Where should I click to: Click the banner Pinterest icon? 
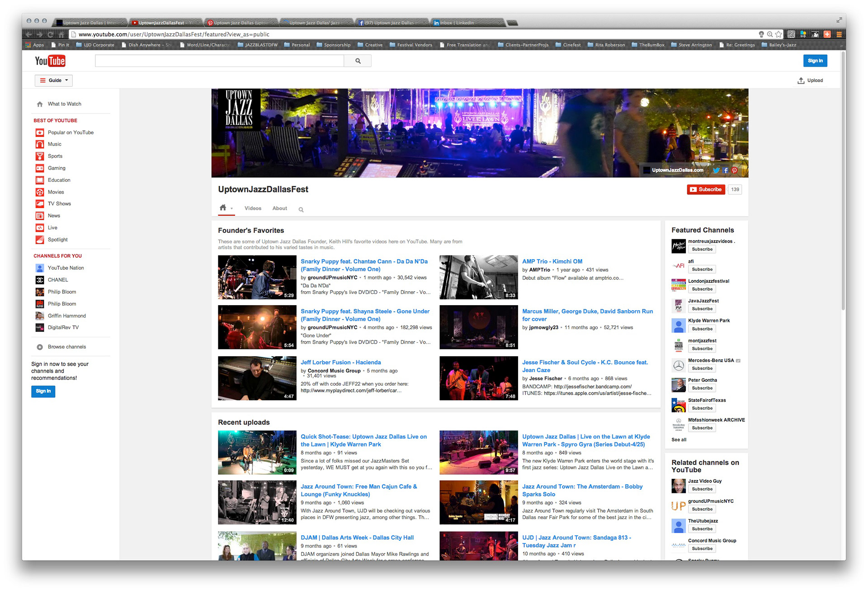(x=734, y=170)
